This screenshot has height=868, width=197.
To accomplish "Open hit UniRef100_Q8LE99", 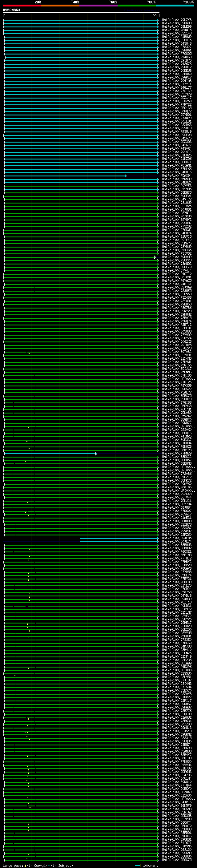I will pos(176,26).
